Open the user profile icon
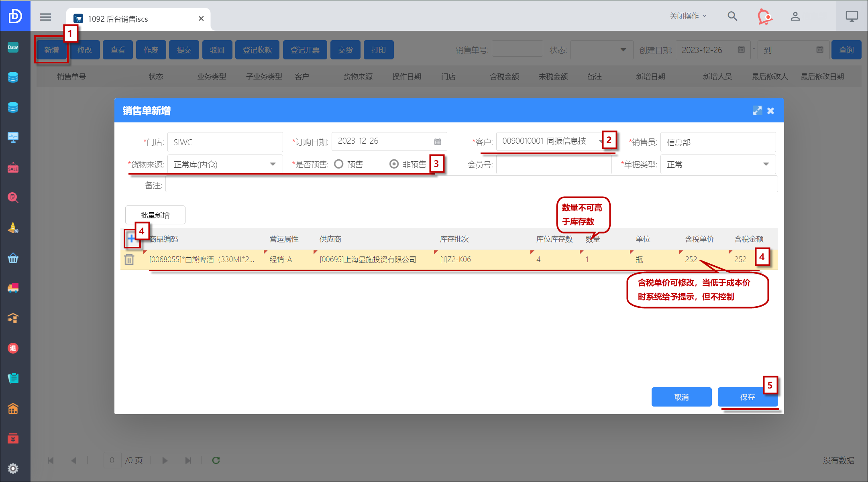Screen dimensions: 868x482 point(795,16)
